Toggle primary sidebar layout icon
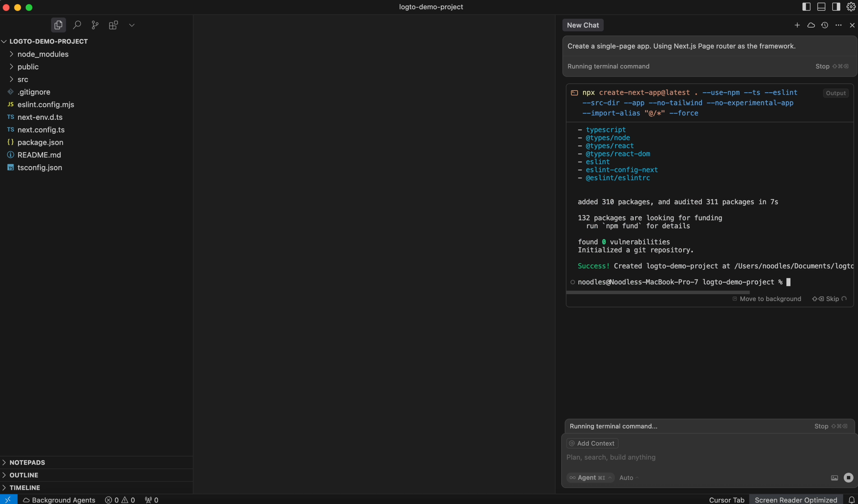This screenshot has height=504, width=858. (806, 7)
